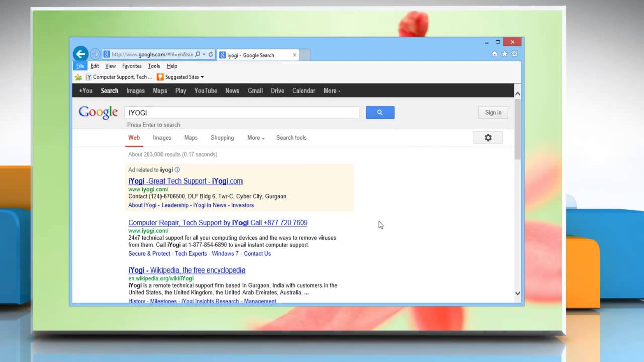Click the site icon in the address bar
This screenshot has height=362, width=644.
click(107, 54)
